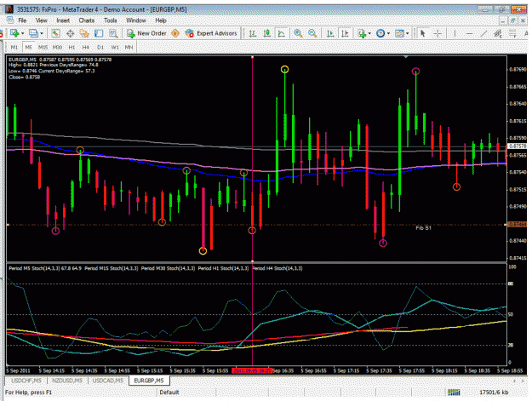Click the red date marker on time axis
Screen dimensions: 532x401
(x=252, y=371)
